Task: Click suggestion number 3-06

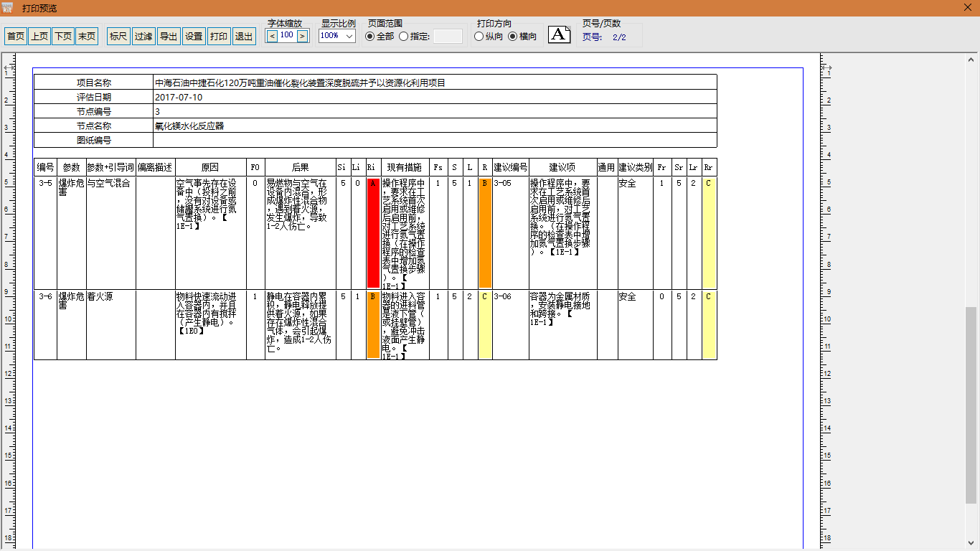Action: click(x=503, y=296)
